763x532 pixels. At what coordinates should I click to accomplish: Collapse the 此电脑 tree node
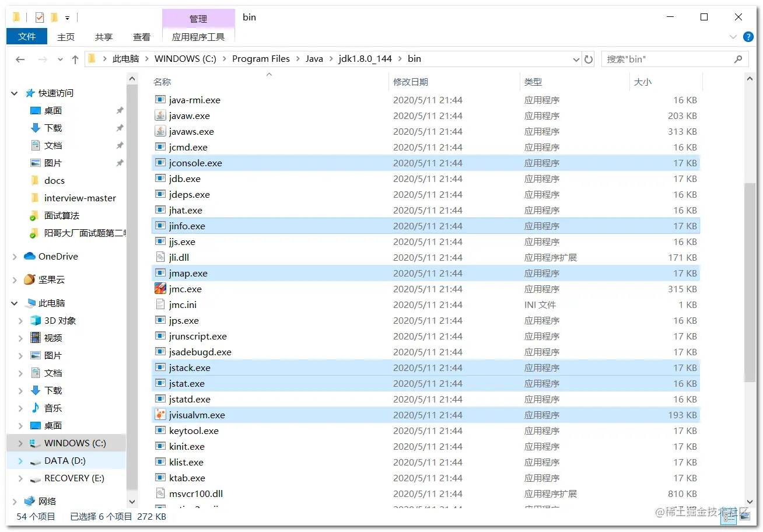click(15, 303)
